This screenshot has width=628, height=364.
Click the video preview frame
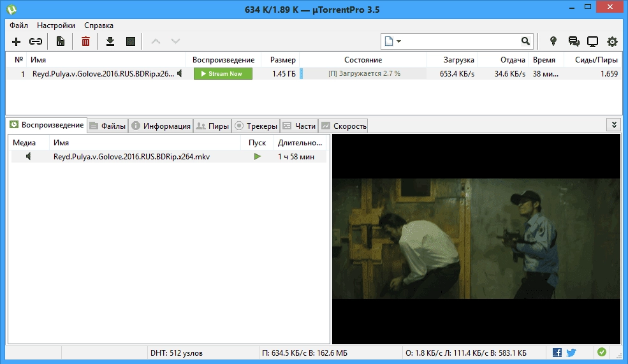click(476, 238)
